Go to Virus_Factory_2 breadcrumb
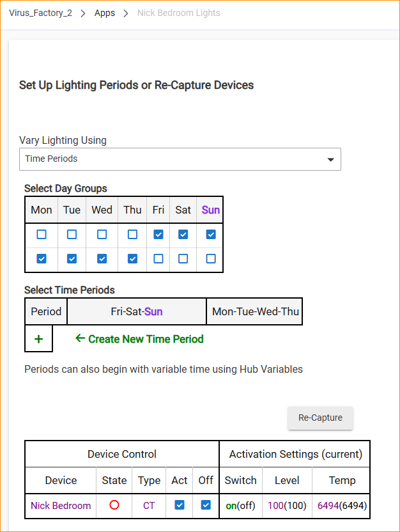 pyautogui.click(x=40, y=13)
